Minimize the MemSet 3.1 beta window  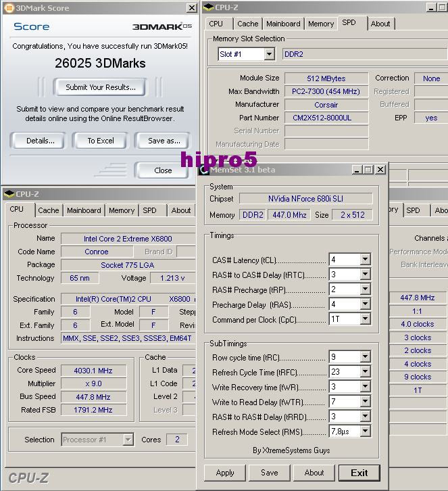[357, 170]
